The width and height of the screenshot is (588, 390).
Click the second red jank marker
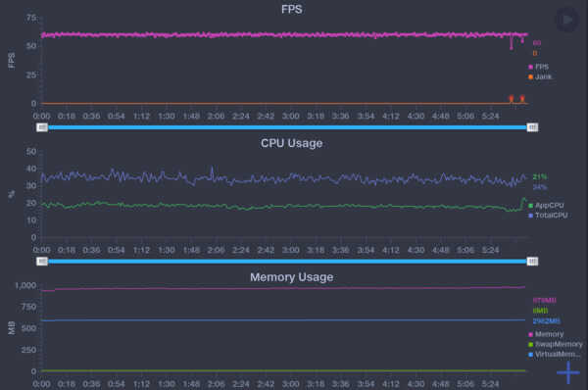522,99
